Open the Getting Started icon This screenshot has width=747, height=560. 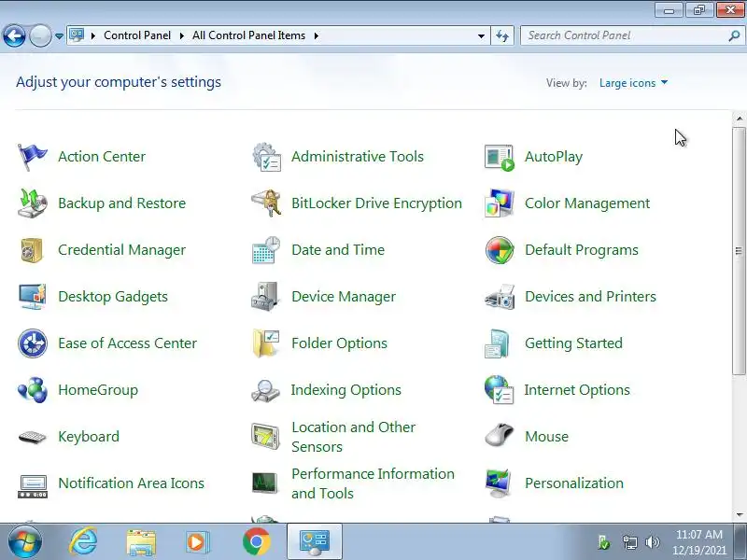[498, 343]
